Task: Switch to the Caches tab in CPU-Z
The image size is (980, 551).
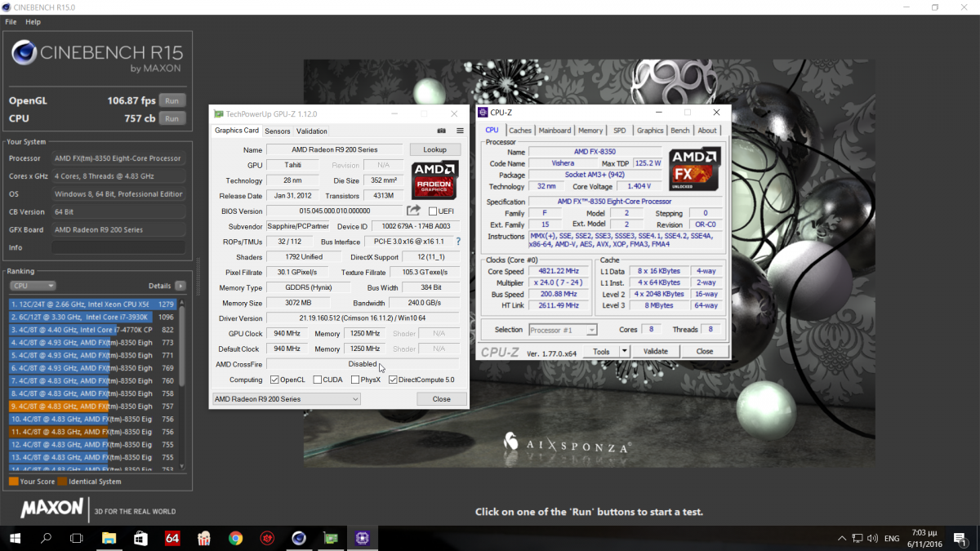Action: click(520, 131)
